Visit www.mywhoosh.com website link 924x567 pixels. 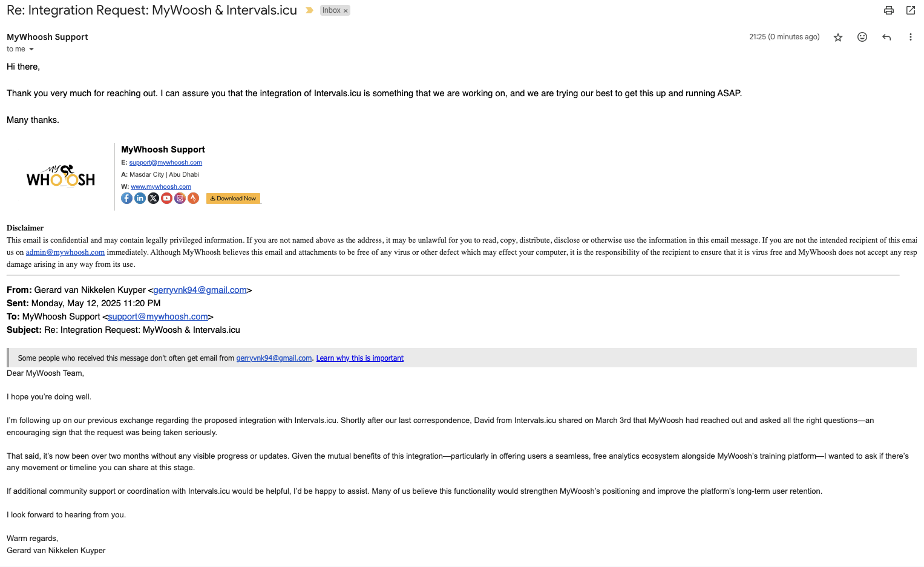point(161,186)
